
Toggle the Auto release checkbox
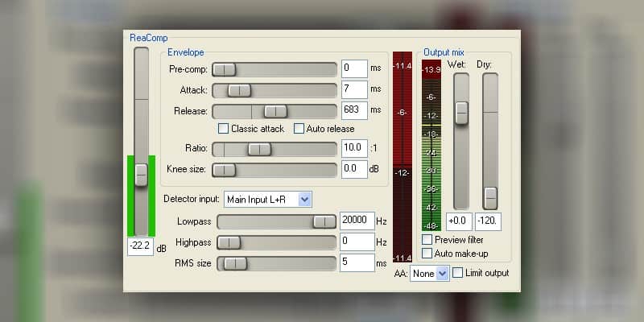(299, 129)
